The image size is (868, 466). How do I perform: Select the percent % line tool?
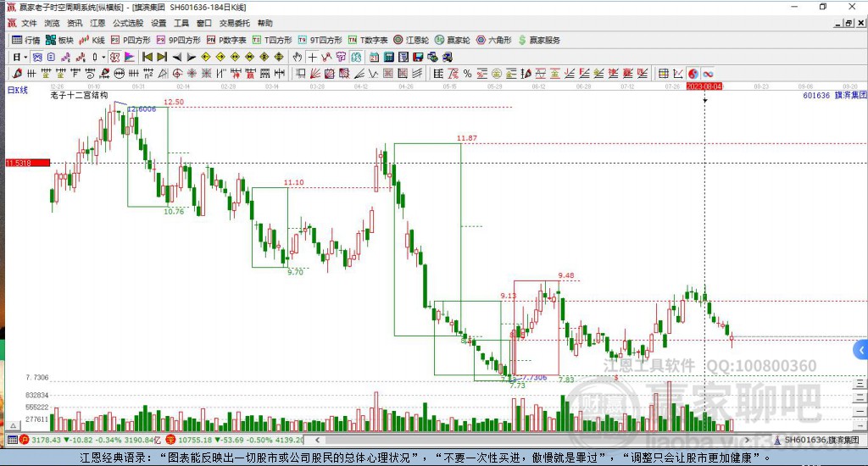(467, 73)
